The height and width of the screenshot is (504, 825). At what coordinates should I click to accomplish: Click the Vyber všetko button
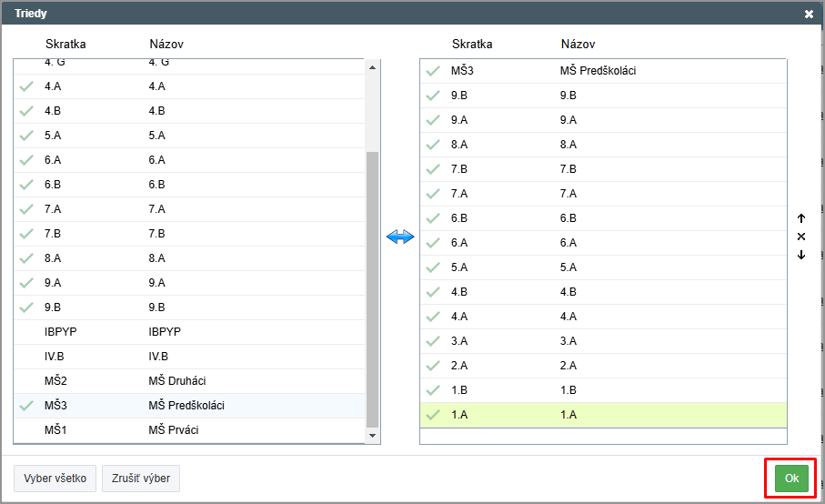[55, 479]
